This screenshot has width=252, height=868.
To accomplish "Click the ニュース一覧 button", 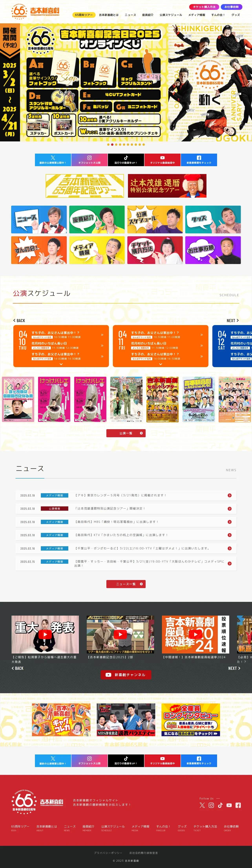I will (126, 584).
